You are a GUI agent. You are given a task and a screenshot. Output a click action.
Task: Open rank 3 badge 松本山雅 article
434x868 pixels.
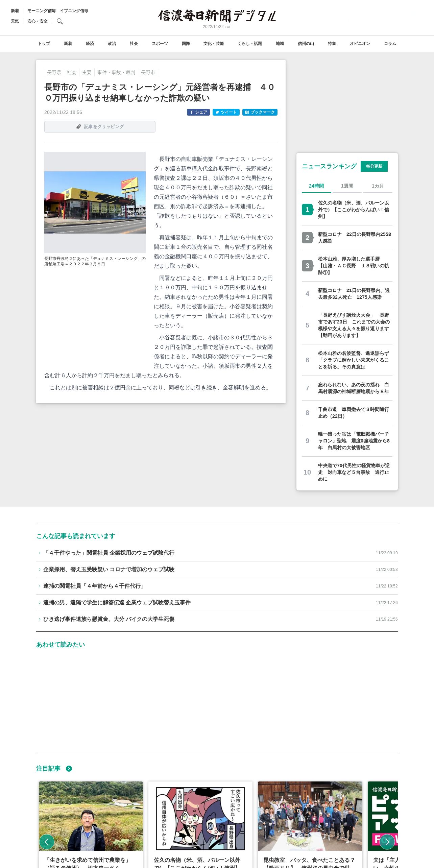(307, 266)
